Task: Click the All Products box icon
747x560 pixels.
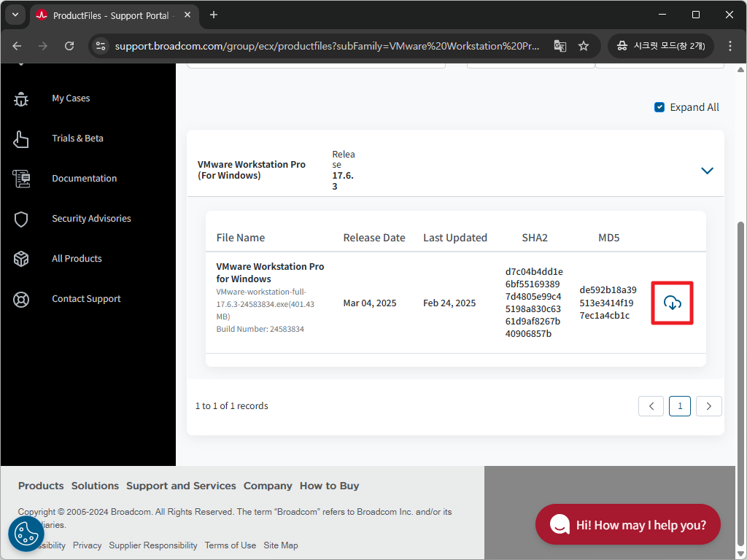Action: pyautogui.click(x=21, y=259)
